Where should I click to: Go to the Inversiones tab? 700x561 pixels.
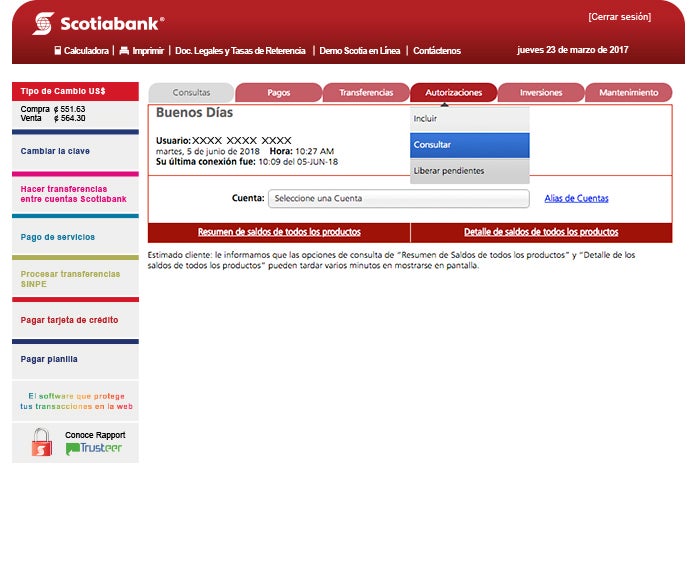(x=541, y=93)
